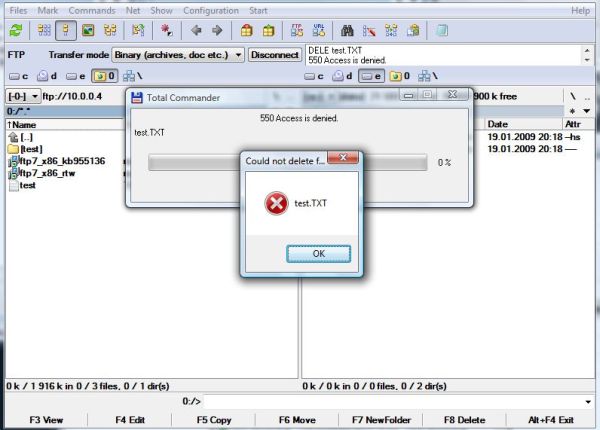The height and width of the screenshot is (430, 600).
Task: Select drive e in the left panel
Action: pos(75,76)
